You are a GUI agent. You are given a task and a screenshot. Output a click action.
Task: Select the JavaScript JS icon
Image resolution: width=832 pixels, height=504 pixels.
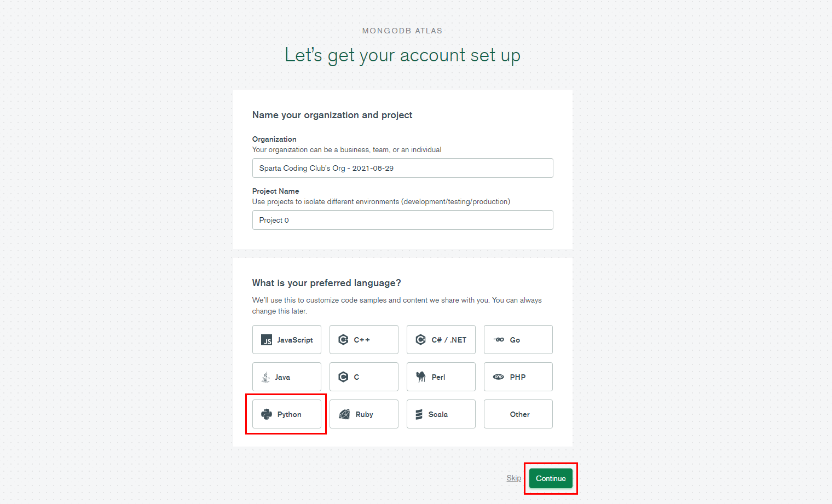267,340
